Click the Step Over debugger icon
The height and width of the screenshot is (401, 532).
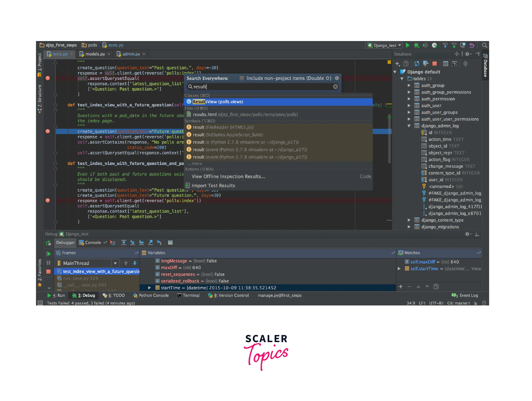click(x=124, y=243)
